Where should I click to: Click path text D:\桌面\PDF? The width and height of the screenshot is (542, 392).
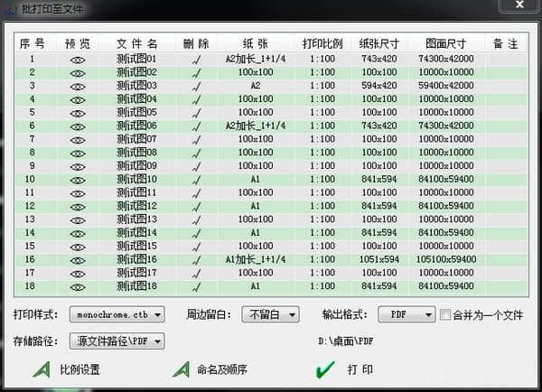pyautogui.click(x=346, y=341)
